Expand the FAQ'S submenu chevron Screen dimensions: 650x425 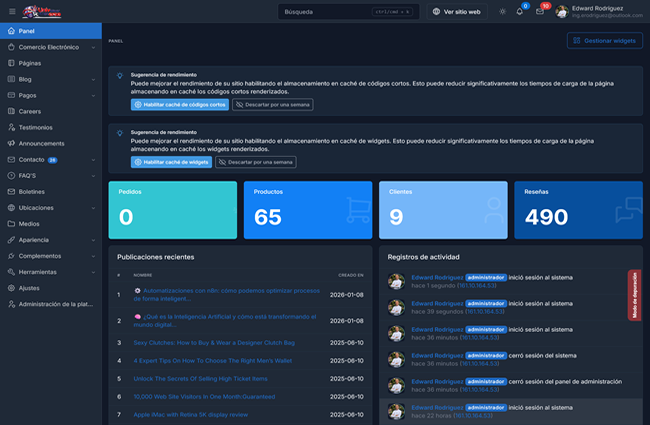(93, 176)
